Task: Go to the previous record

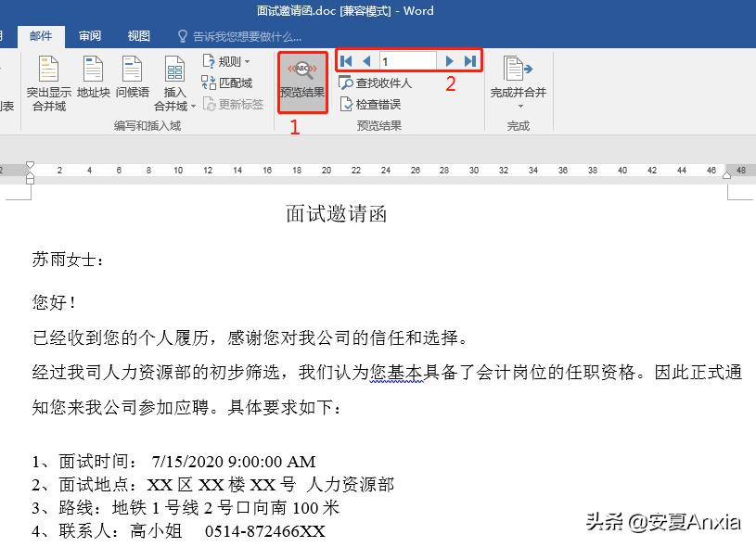Action: (x=365, y=60)
